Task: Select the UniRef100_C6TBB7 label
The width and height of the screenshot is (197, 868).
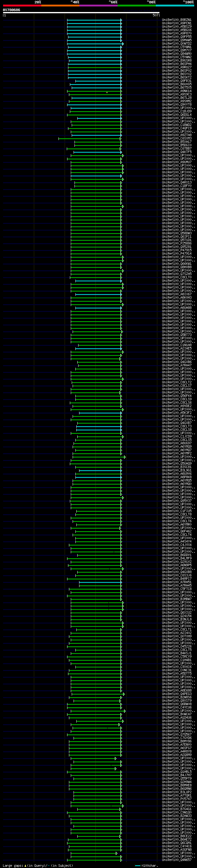Action: click(x=176, y=149)
